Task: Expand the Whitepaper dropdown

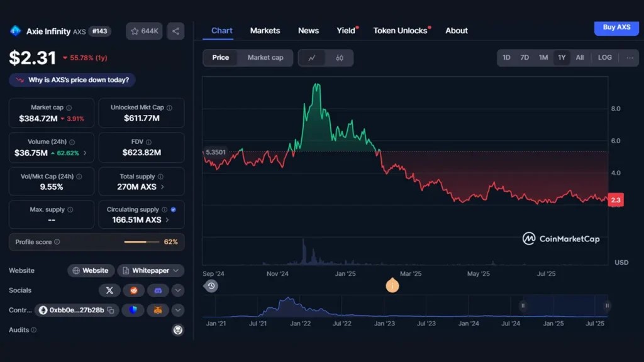Action: point(151,271)
